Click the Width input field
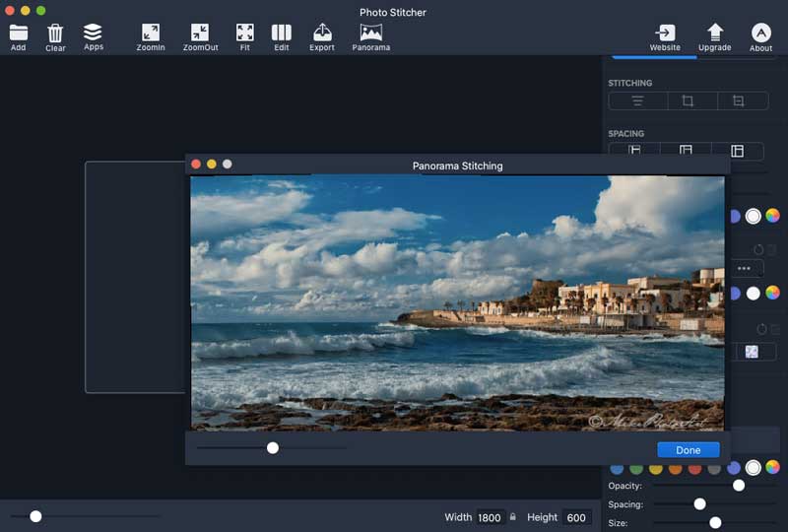 pos(490,517)
